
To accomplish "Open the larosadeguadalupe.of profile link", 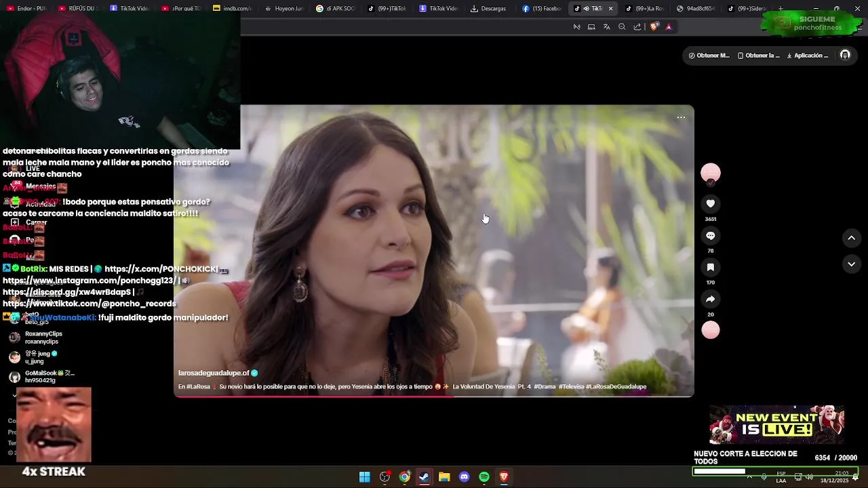I will (214, 373).
